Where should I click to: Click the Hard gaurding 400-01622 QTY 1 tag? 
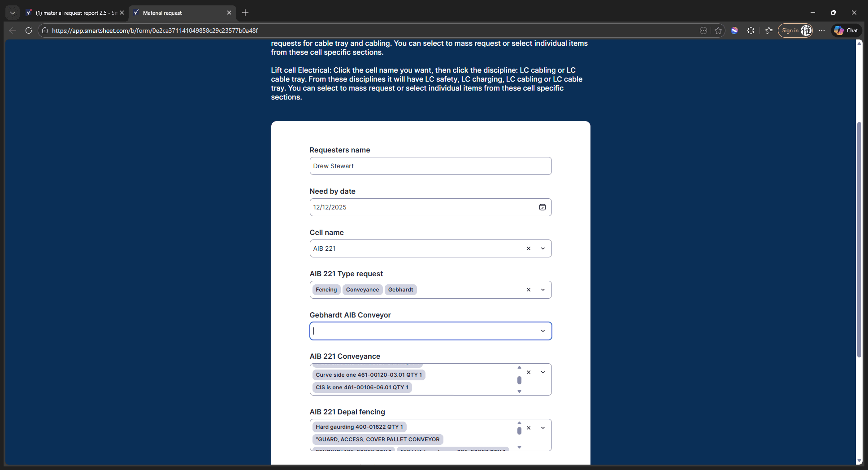[359, 427]
